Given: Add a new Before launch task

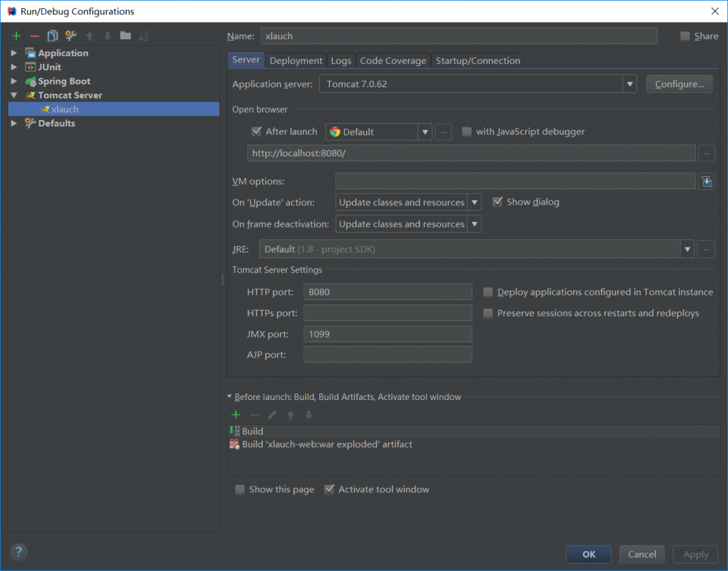Looking at the screenshot, I should click(236, 415).
